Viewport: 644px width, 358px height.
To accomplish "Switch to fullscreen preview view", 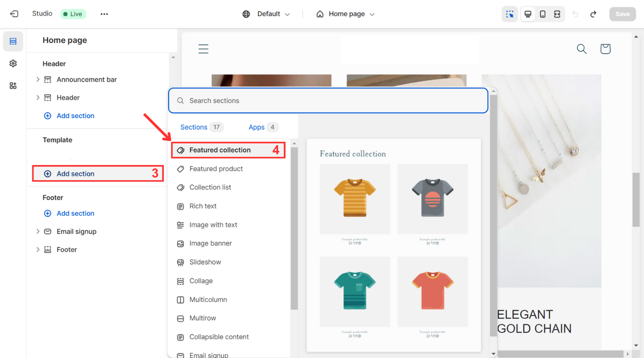I will 557,14.
